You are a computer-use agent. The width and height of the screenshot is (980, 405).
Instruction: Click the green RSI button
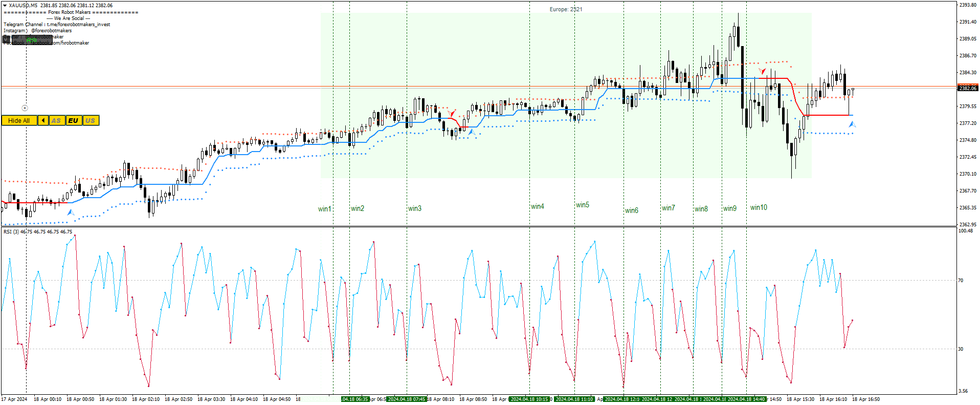[32, 40]
